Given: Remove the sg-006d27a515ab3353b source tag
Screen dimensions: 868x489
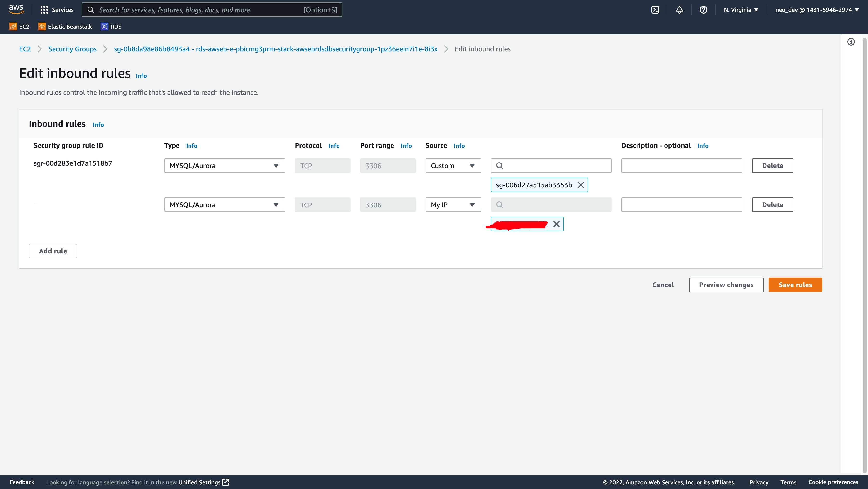Looking at the screenshot, I should tap(581, 185).
